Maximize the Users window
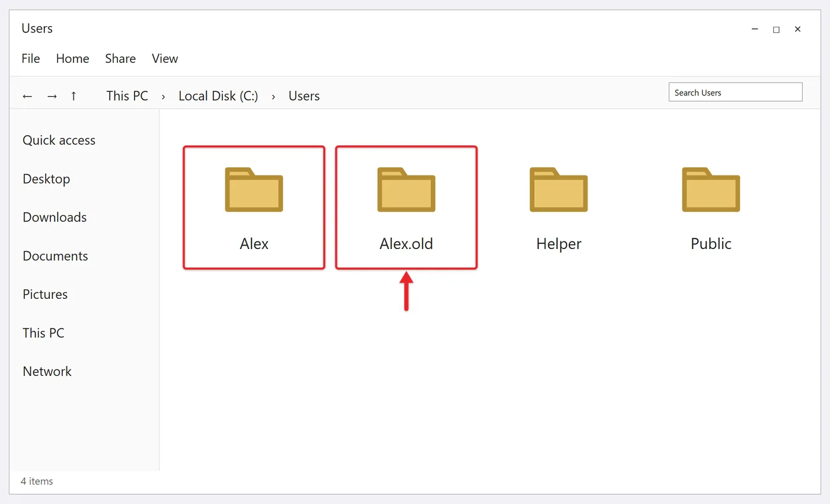 pos(776,29)
